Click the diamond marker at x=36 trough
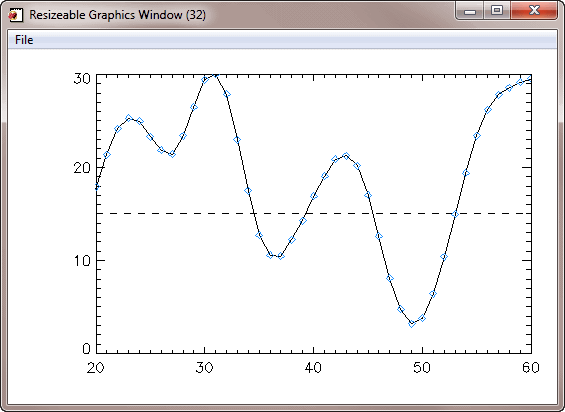565x412 pixels. [270, 255]
